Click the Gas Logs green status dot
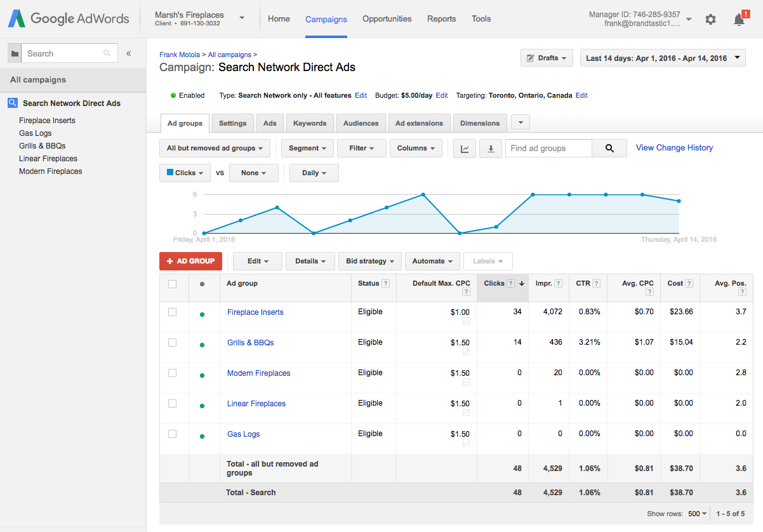The height and width of the screenshot is (532, 763). [x=202, y=436]
